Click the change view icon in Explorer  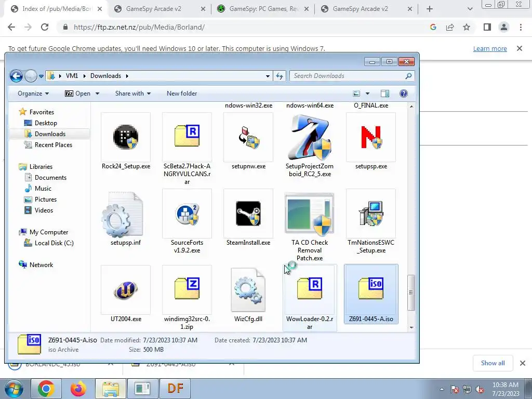(356, 94)
